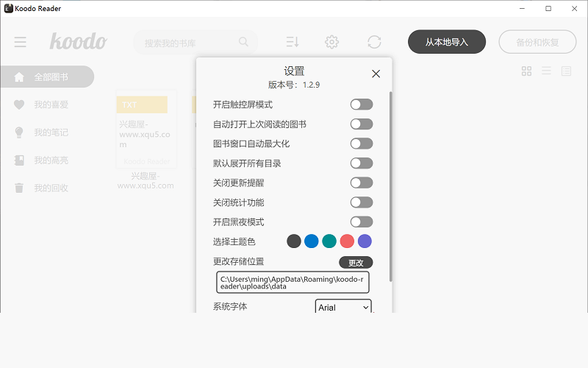588x368 pixels.
Task: Open the 系统字体 Arial dropdown
Action: point(343,307)
